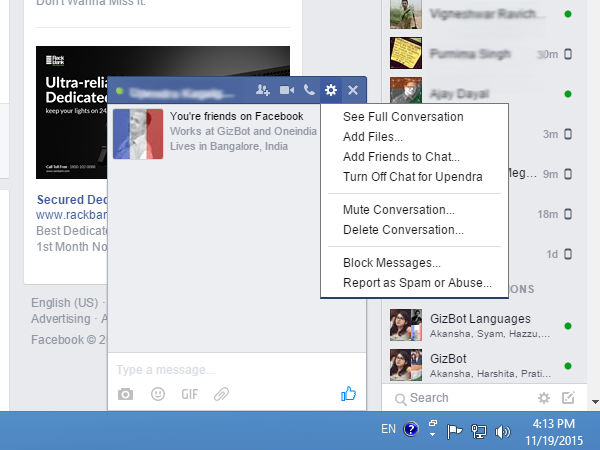Choose Delete Conversation from the menu

click(403, 230)
